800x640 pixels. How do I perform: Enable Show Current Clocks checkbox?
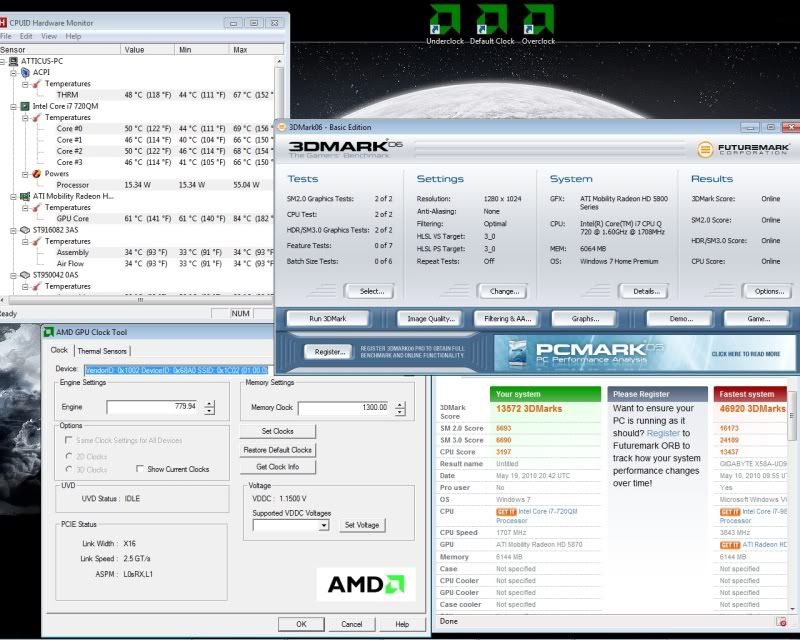point(139,469)
